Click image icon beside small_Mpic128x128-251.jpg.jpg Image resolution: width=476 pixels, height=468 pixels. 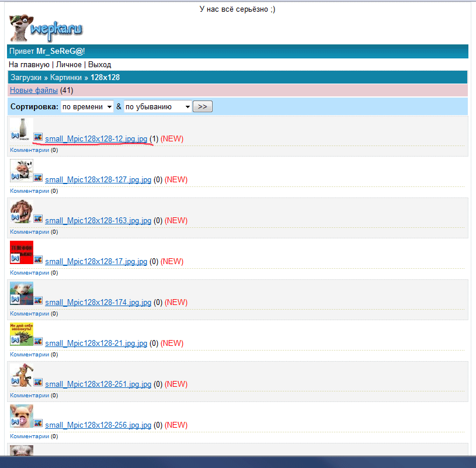[38, 382]
